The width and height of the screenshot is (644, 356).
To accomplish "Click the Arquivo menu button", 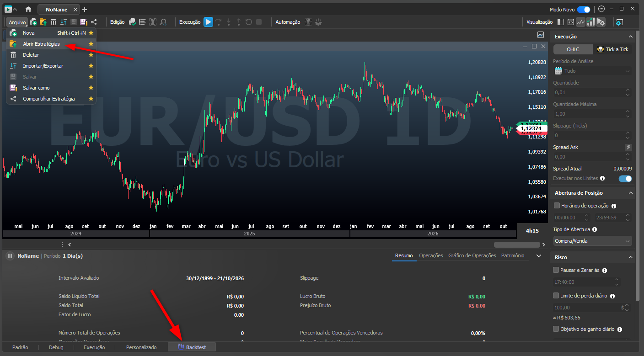I will 17,22.
